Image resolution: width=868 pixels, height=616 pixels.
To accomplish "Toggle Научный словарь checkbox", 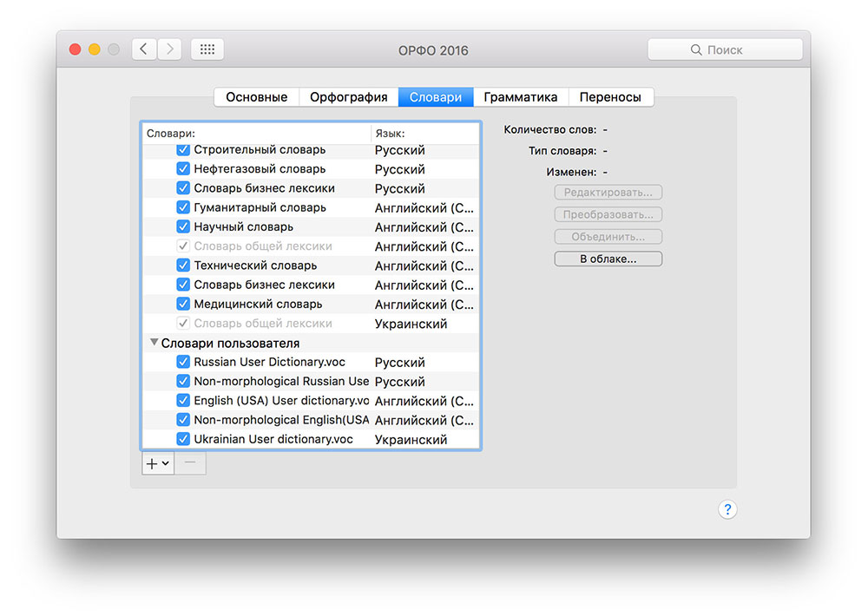I will point(182,227).
